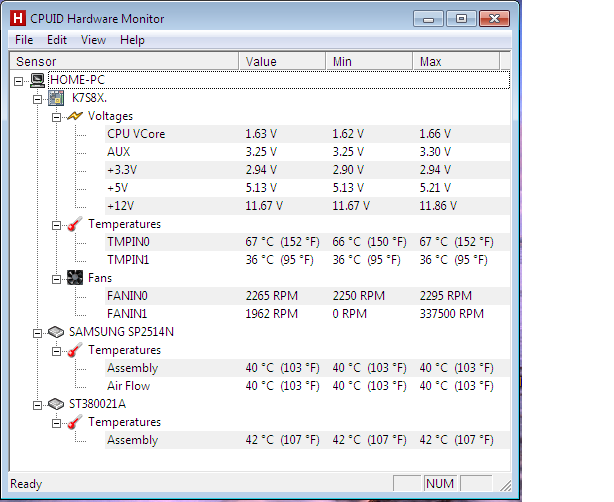Click the Sensor column header
Image resolution: width=614 pixels, height=502 pixels.
[x=124, y=61]
